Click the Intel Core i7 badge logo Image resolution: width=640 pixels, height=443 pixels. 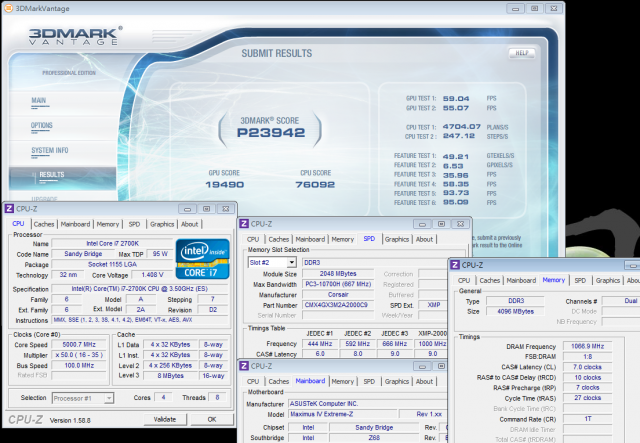[x=202, y=259]
